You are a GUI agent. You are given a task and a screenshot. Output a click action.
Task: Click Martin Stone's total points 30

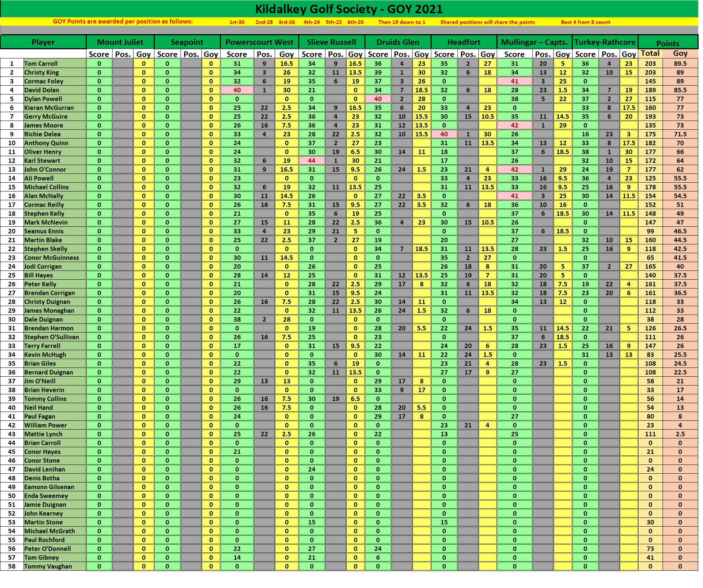click(650, 522)
